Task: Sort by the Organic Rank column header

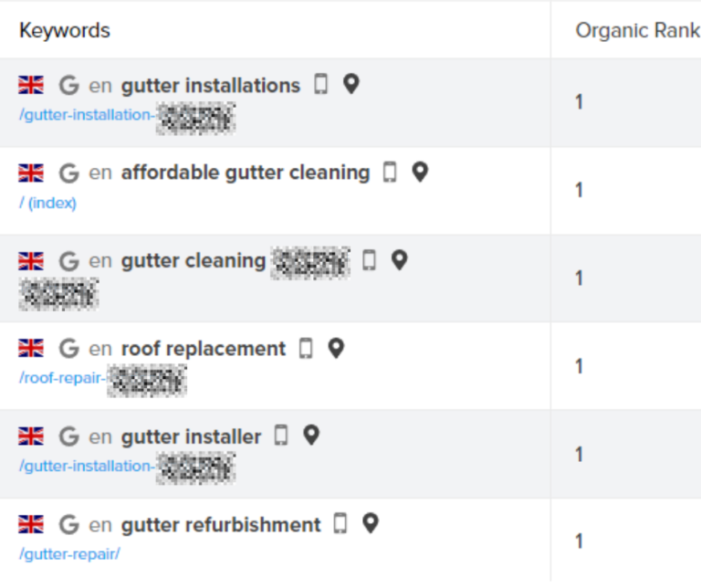Action: [x=637, y=30]
